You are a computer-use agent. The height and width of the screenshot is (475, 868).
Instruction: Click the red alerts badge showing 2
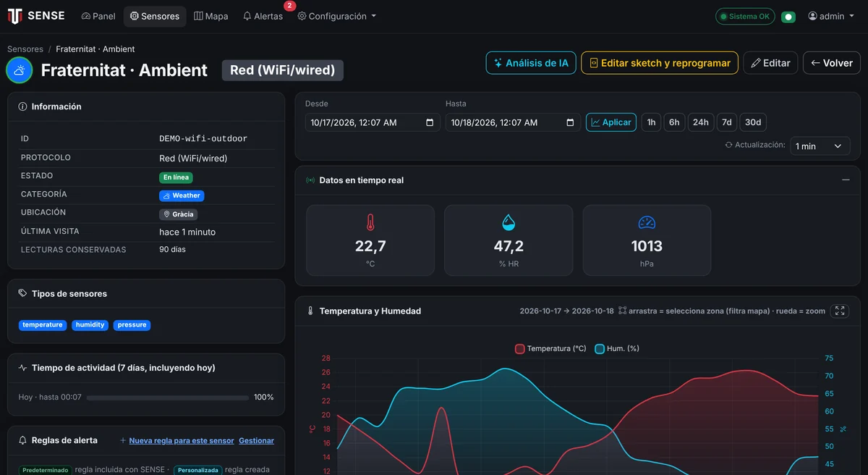(289, 6)
